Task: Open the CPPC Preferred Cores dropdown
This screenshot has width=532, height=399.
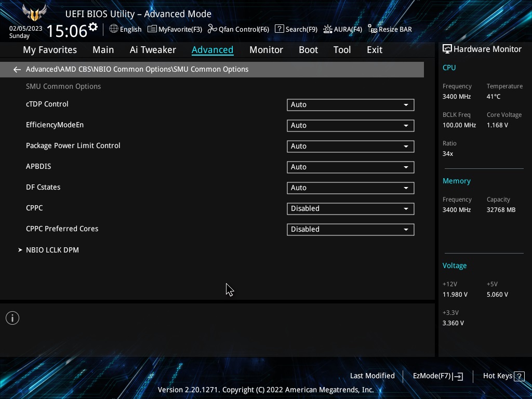Action: (x=351, y=229)
